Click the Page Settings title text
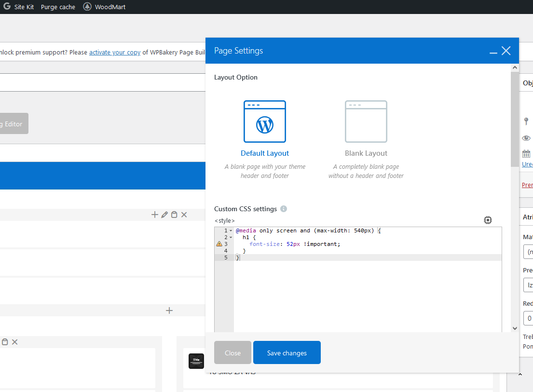This screenshot has width=533, height=392. point(239,51)
